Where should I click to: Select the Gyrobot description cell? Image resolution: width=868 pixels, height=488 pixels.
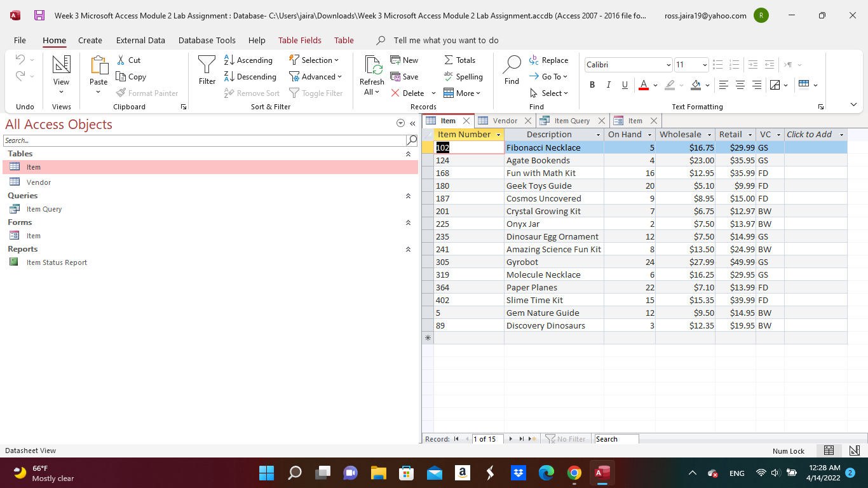point(554,262)
